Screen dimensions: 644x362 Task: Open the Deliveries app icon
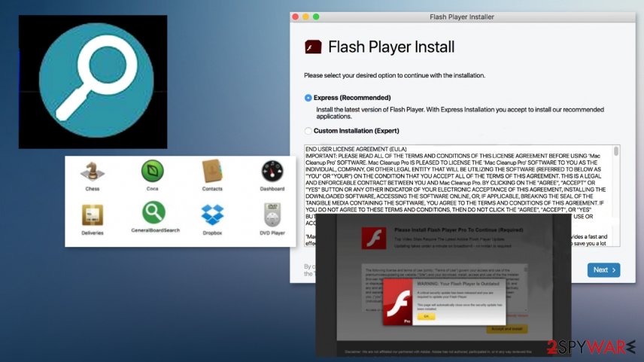(x=93, y=215)
